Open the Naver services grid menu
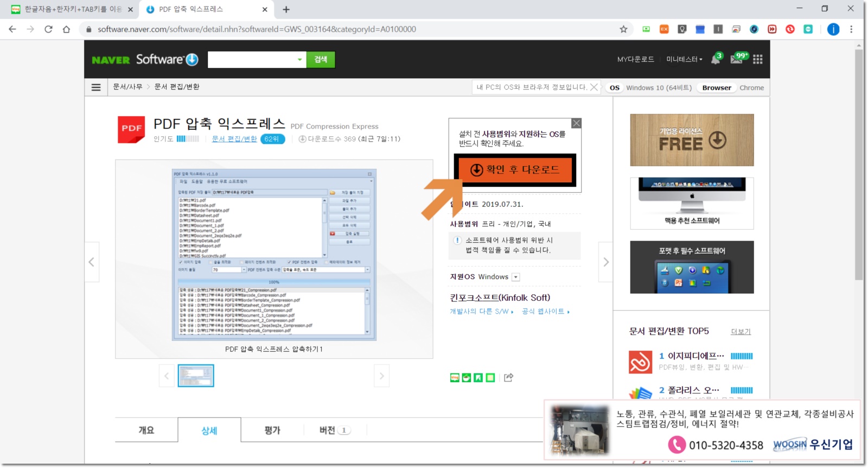Screen dimensions: 868x468 758,59
